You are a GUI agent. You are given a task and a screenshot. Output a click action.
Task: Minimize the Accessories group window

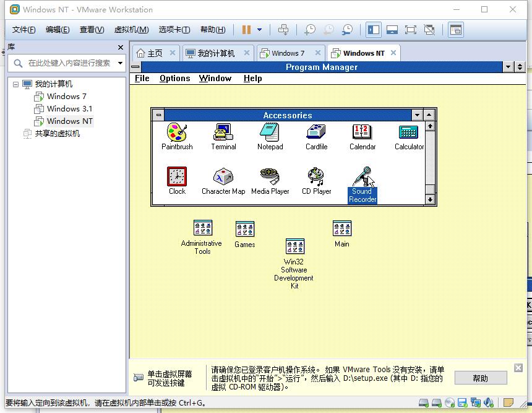pos(418,115)
